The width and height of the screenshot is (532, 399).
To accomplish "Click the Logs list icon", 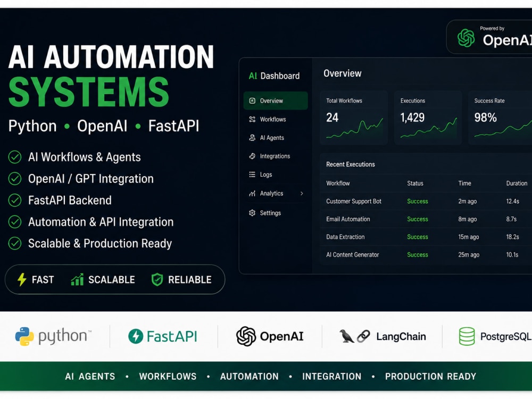I will tap(252, 174).
